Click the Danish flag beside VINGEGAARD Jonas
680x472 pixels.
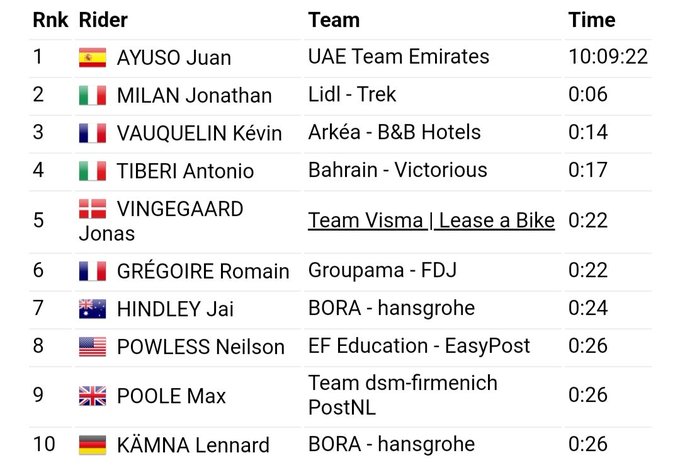[x=93, y=209]
